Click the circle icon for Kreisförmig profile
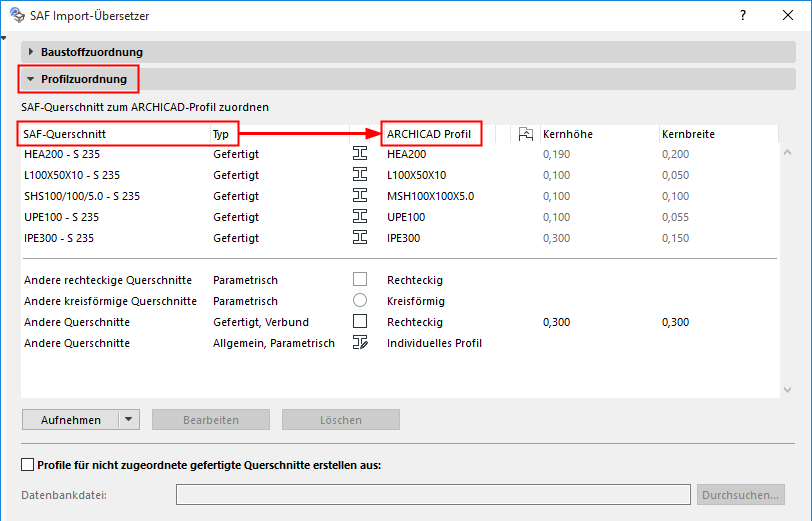The image size is (812, 521). [x=360, y=300]
